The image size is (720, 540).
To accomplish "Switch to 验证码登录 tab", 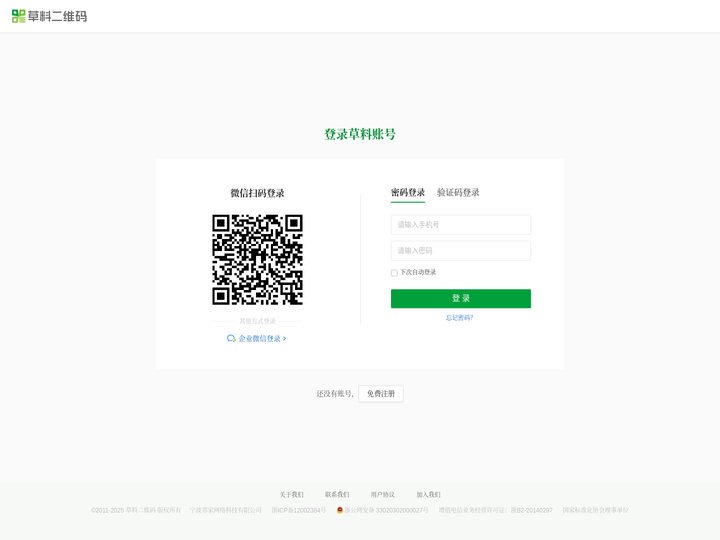I will click(458, 192).
